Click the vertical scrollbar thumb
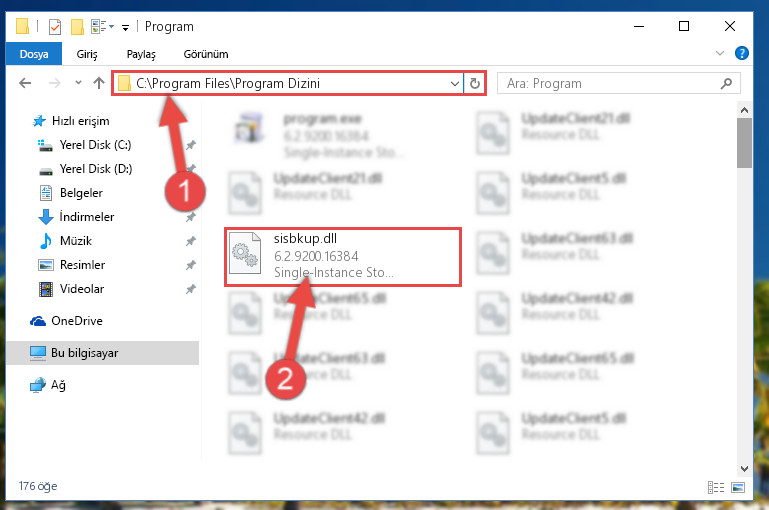 744,143
